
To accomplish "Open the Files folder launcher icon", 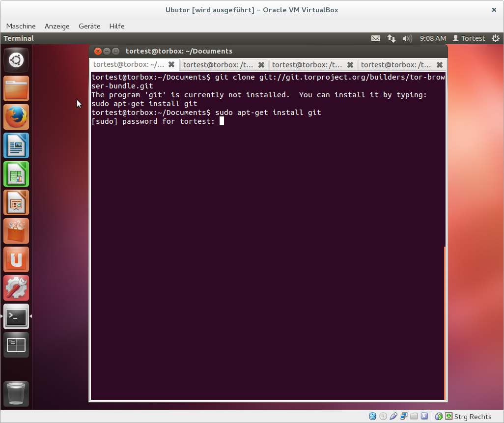I will tap(16, 88).
